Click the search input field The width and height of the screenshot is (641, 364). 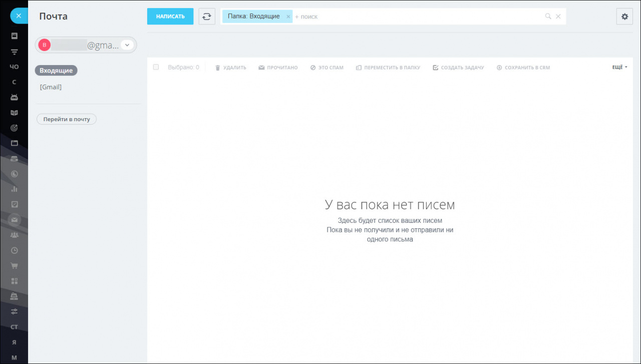[x=416, y=17]
